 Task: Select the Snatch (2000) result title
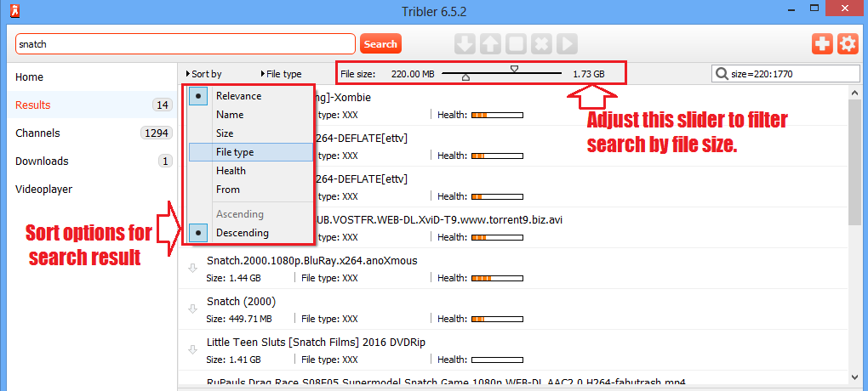pos(241,302)
